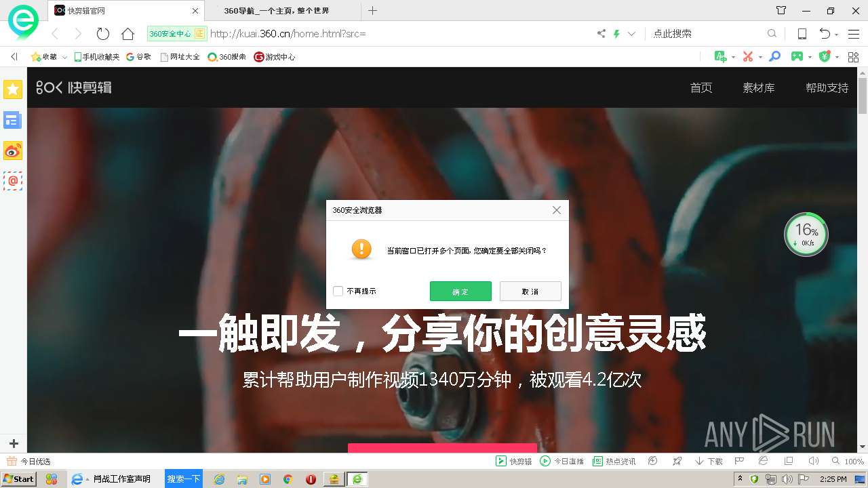The width and height of the screenshot is (868, 488).
Task: Open the browser hamburger menu
Action: (x=854, y=34)
